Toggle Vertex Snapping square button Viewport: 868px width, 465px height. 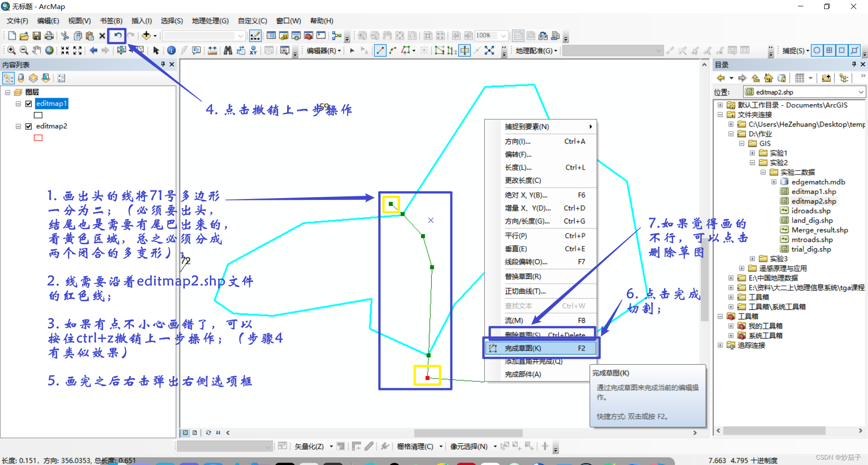click(842, 50)
